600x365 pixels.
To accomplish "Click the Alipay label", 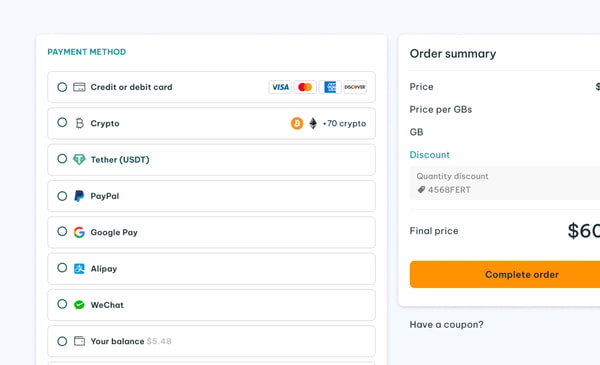I will point(104,269).
